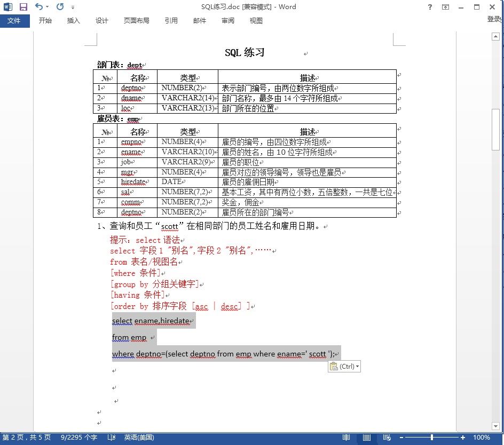Open Ribbon Display Options
The height and width of the screenshot is (445, 504).
coord(445,7)
